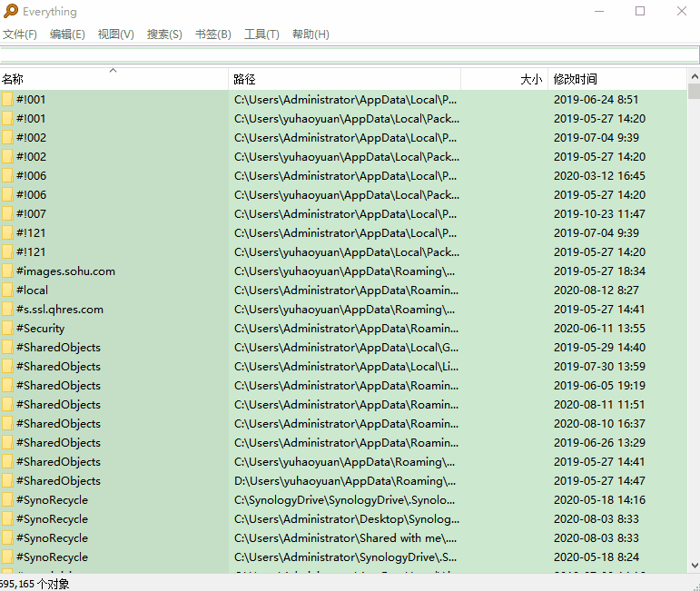Image resolution: width=700 pixels, height=591 pixels.
Task: Select folder icon of #!121 dated 2019-07-04
Action: 7,232
